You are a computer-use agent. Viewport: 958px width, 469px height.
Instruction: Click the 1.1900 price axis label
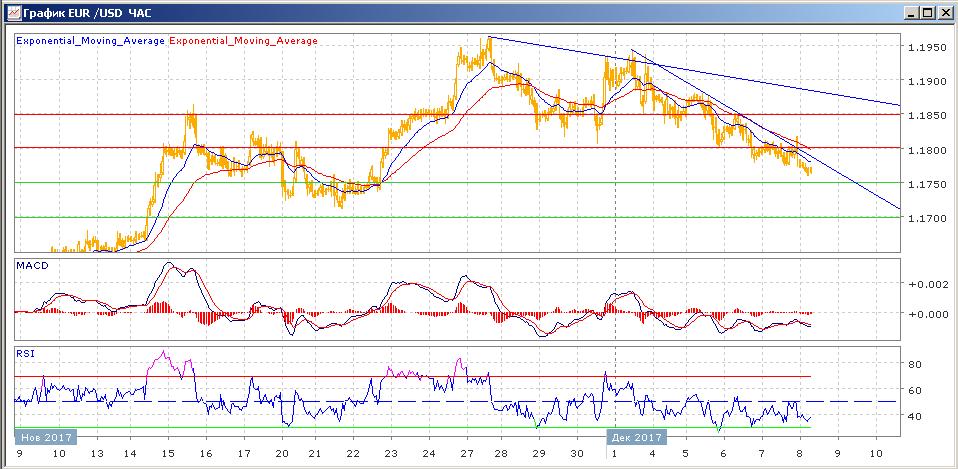click(926, 81)
